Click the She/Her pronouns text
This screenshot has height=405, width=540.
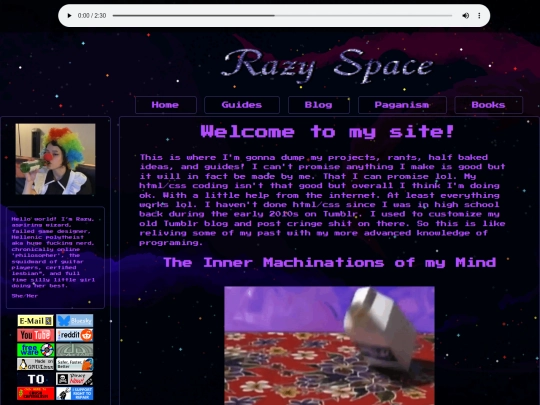pos(25,296)
